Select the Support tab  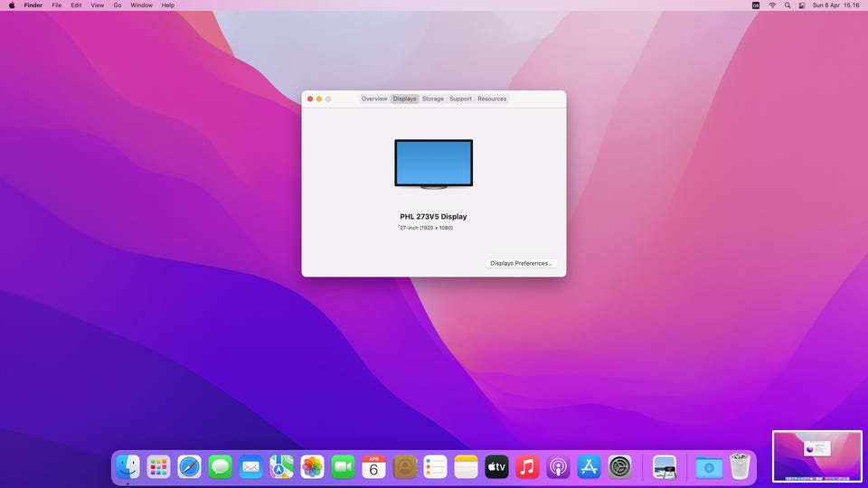pyautogui.click(x=460, y=99)
